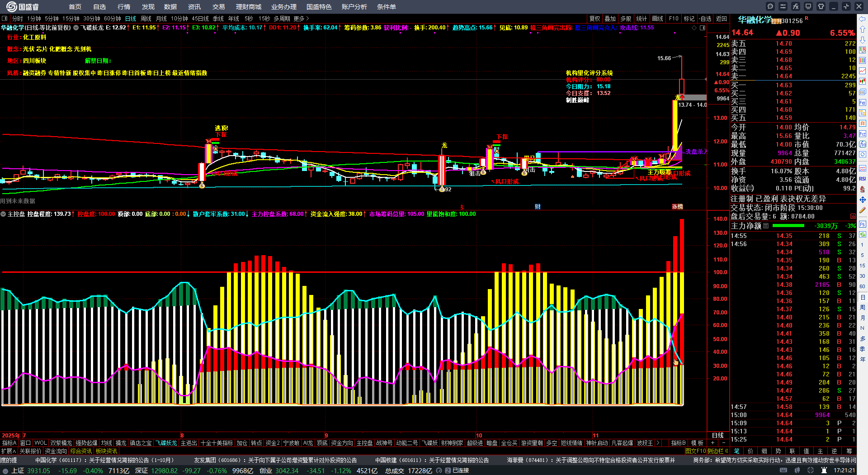Image resolution: width=868 pixels, height=475 pixels.
Task: Click the down arrow icon in right sidebar
Action: [x=863, y=40]
